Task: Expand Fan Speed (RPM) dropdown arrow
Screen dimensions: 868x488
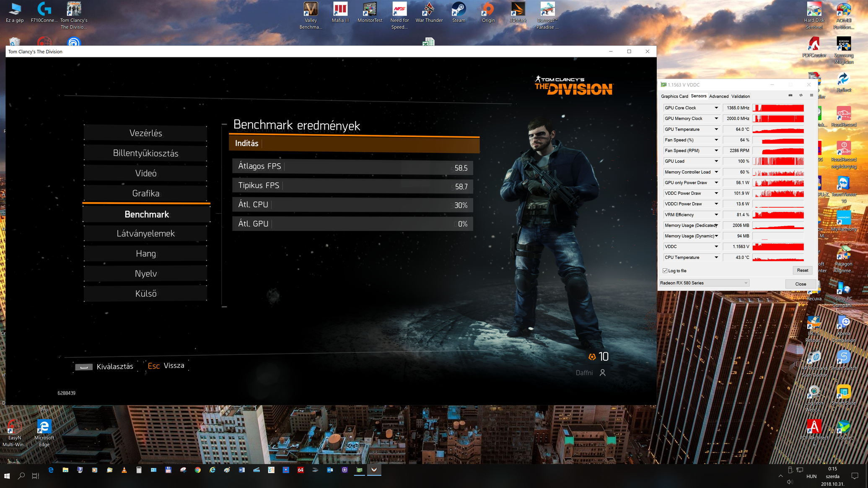Action: [x=716, y=150]
